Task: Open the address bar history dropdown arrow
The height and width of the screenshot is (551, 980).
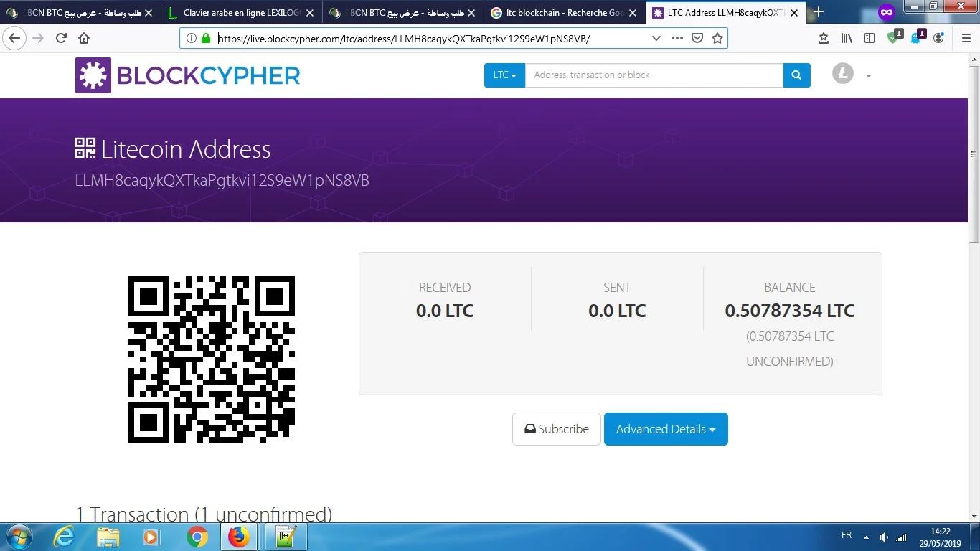Action: tap(656, 38)
